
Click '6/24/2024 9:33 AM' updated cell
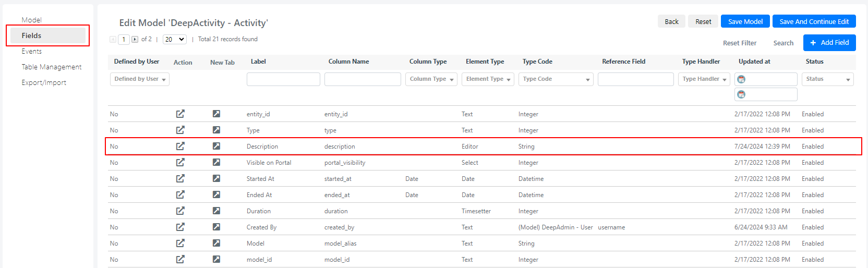pos(761,227)
